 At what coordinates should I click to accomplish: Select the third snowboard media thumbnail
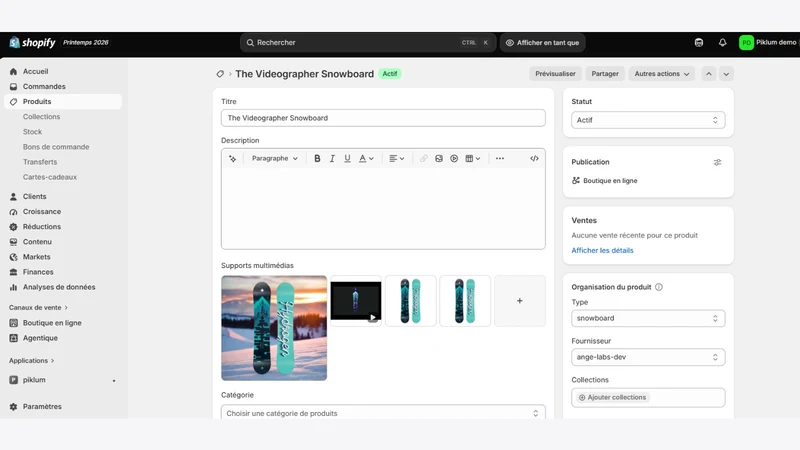[x=410, y=301]
